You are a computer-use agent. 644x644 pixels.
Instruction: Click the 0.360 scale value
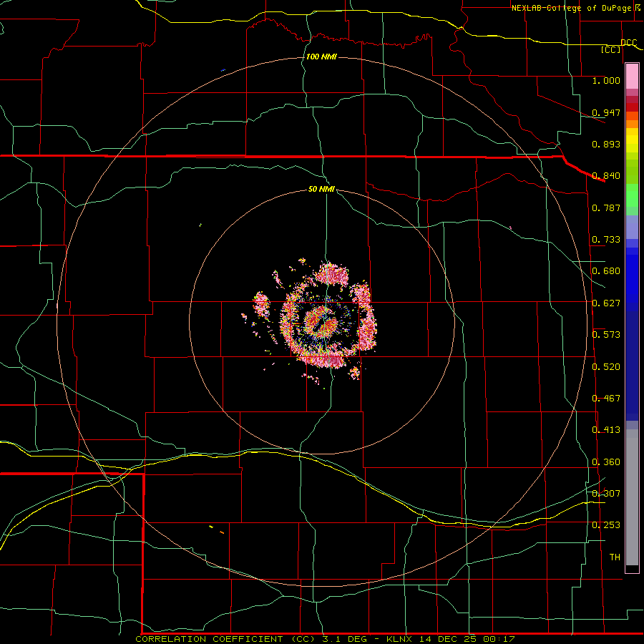[606, 462]
